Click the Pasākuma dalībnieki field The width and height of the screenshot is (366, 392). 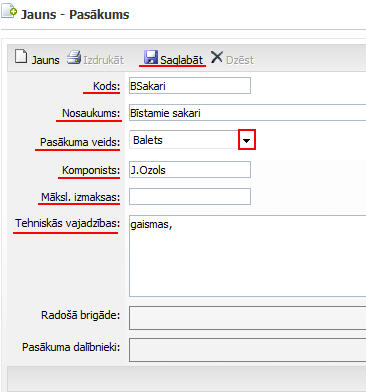[248, 350]
